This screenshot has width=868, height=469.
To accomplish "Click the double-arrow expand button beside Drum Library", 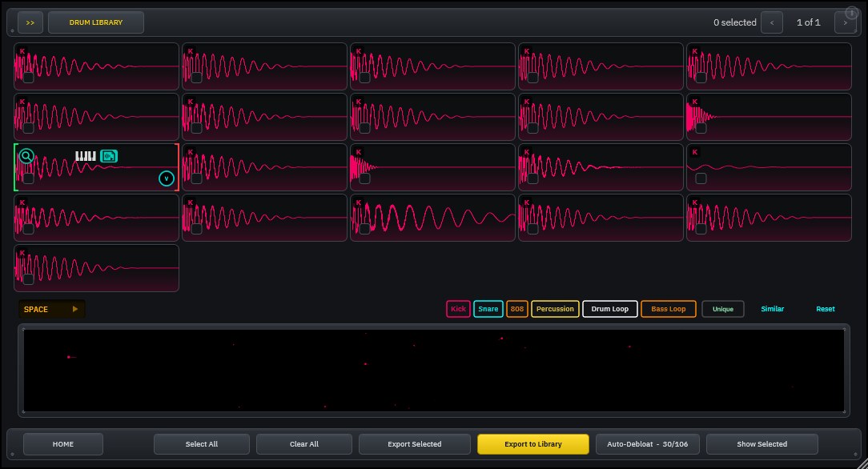I will (30, 22).
